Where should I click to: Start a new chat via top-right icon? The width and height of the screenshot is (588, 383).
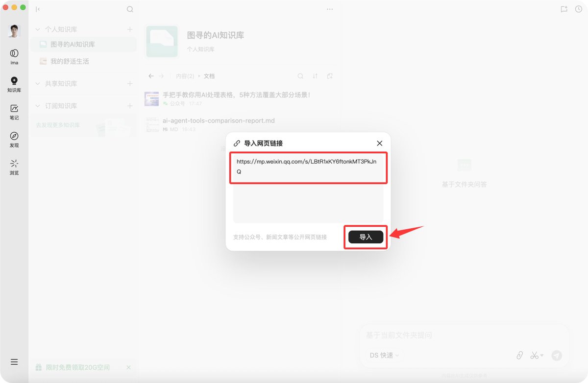[x=564, y=9]
